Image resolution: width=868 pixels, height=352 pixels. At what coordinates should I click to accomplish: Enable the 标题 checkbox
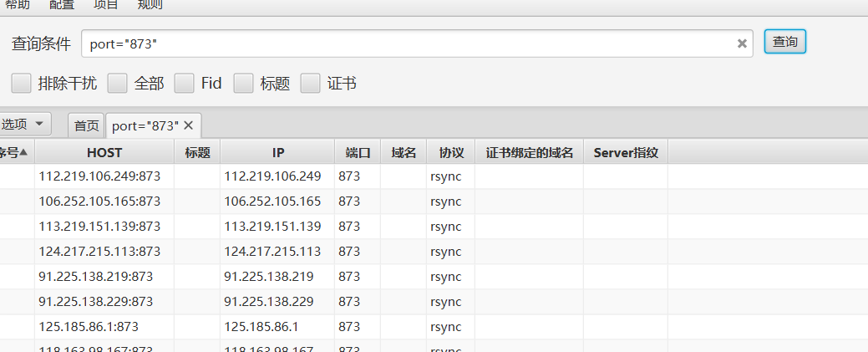244,84
